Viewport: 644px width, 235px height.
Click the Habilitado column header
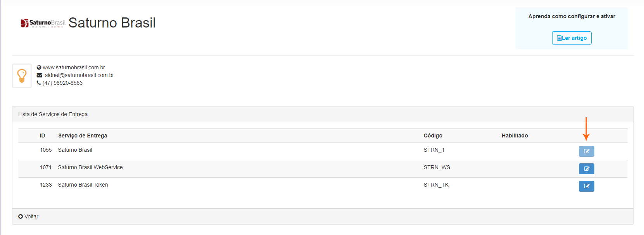[515, 136]
